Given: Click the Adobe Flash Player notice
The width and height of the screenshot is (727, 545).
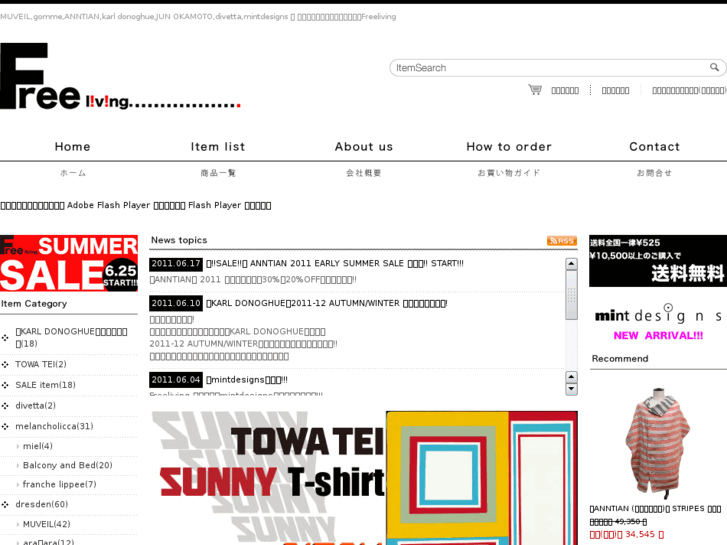Looking at the screenshot, I should click(x=135, y=205).
